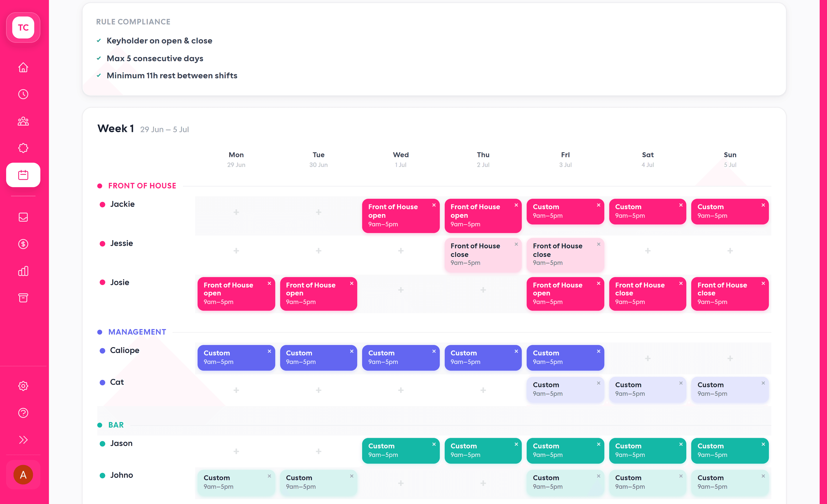This screenshot has width=827, height=504.
Task: Open the user avatar labeled A
Action: pyautogui.click(x=23, y=474)
